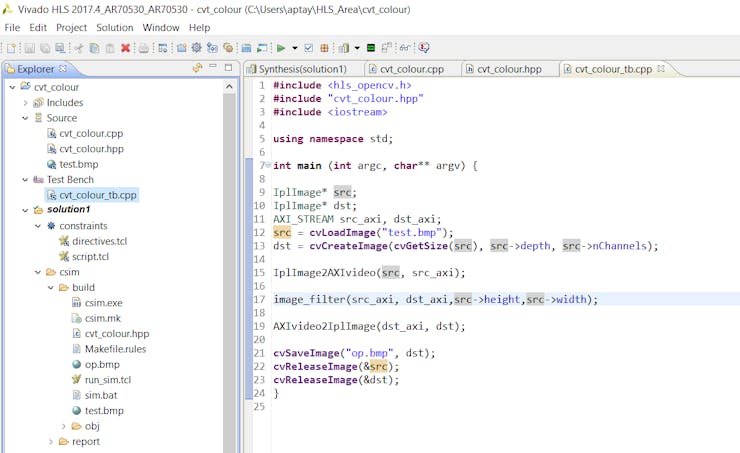Click the green Run C Synthesis arrow
This screenshot has width=740, height=453.
point(281,48)
